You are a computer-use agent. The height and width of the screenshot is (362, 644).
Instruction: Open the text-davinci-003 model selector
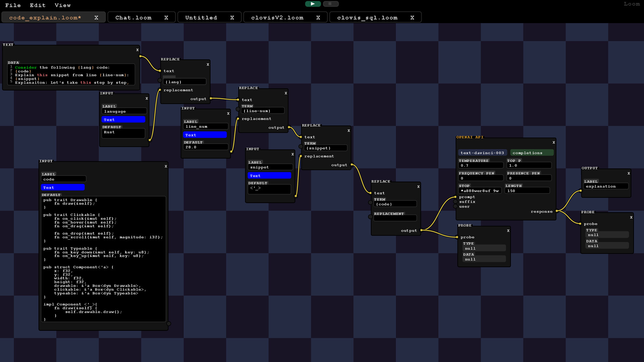[x=482, y=153]
